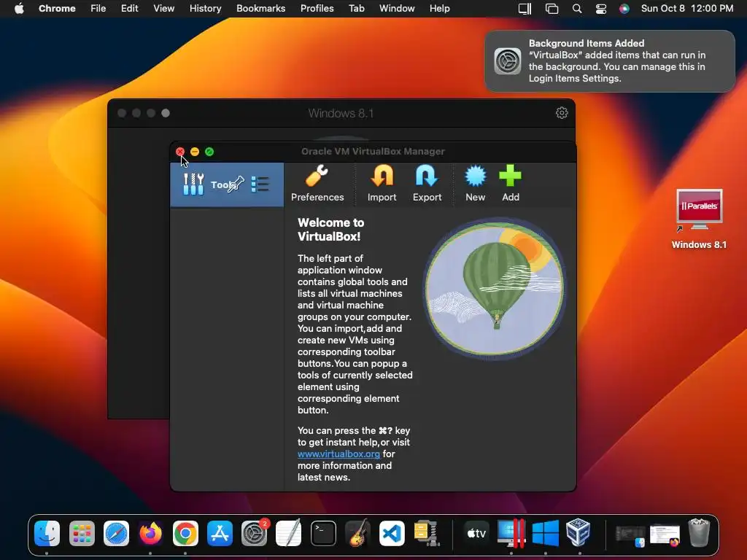The width and height of the screenshot is (747, 560).
Task: Open Preferences in VirtualBox toolbar
Action: tap(317, 184)
